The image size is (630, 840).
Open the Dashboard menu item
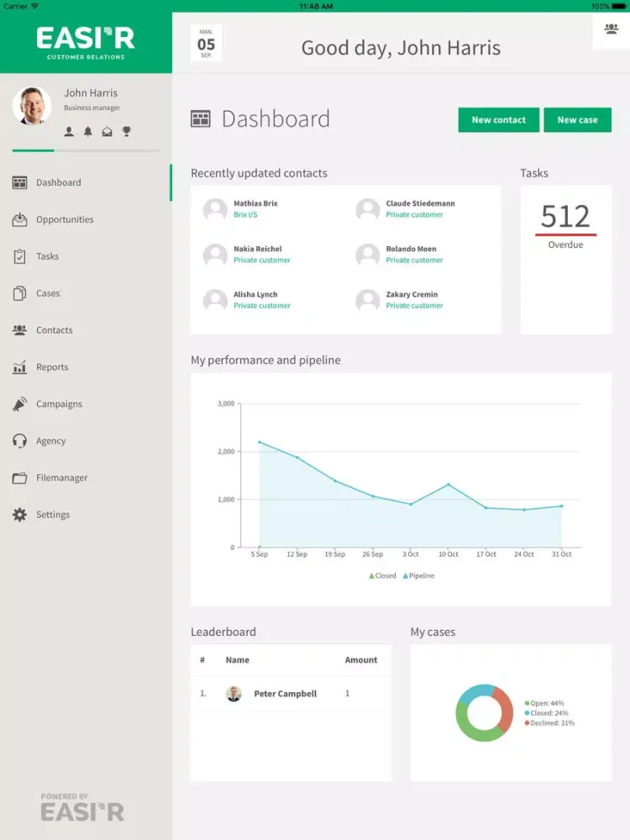pos(59,182)
